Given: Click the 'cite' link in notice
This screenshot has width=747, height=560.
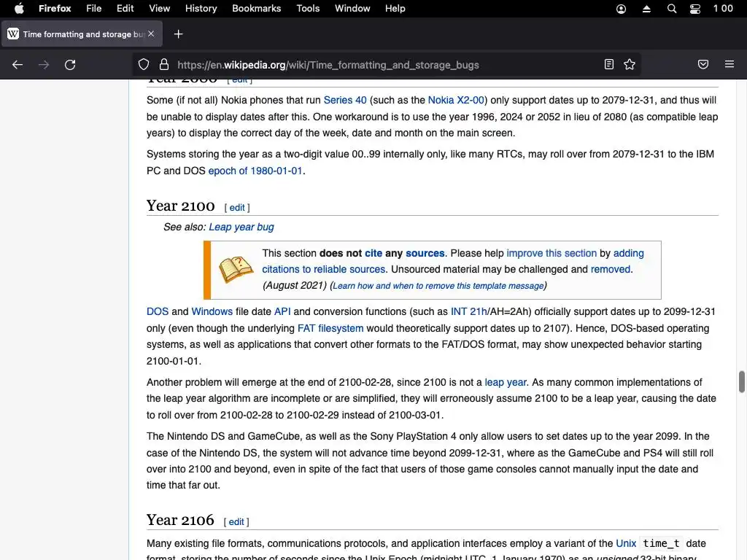Looking at the screenshot, I should (373, 253).
